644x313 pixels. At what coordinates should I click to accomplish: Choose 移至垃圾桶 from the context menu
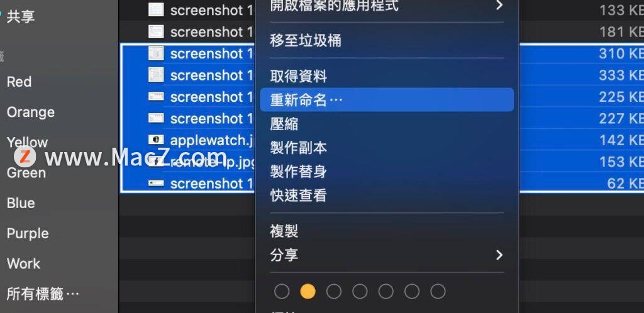point(306,41)
